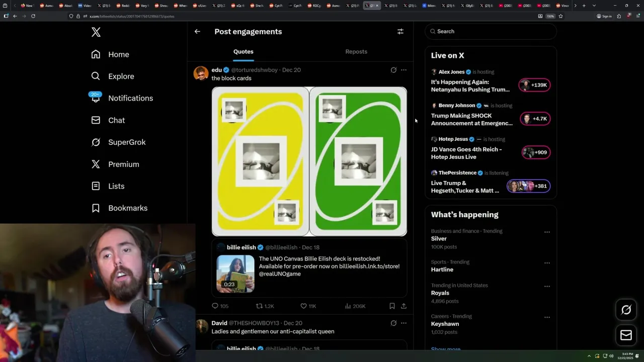The width and height of the screenshot is (644, 362).
Task: Reply to edu's post with 105 replies
Action: coord(220,306)
